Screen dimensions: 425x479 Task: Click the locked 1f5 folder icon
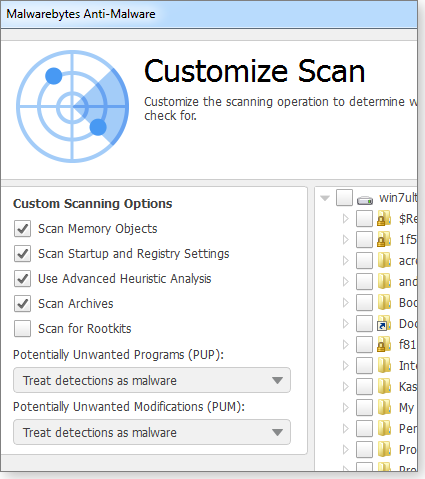click(x=384, y=240)
